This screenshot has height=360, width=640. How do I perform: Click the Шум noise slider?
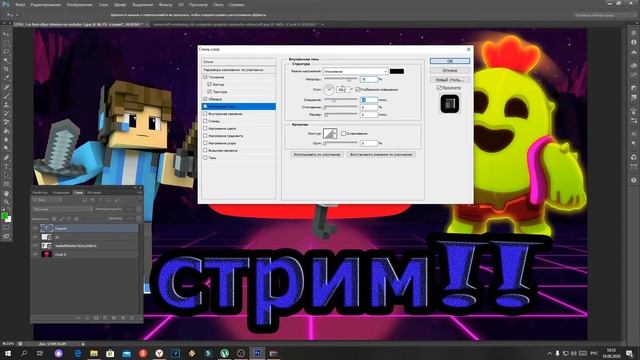(x=340, y=143)
